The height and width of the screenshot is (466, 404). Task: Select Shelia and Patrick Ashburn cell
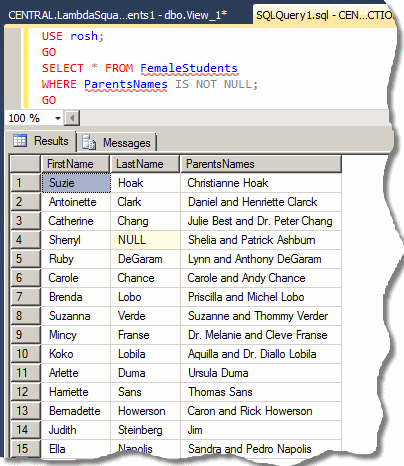[261, 240]
